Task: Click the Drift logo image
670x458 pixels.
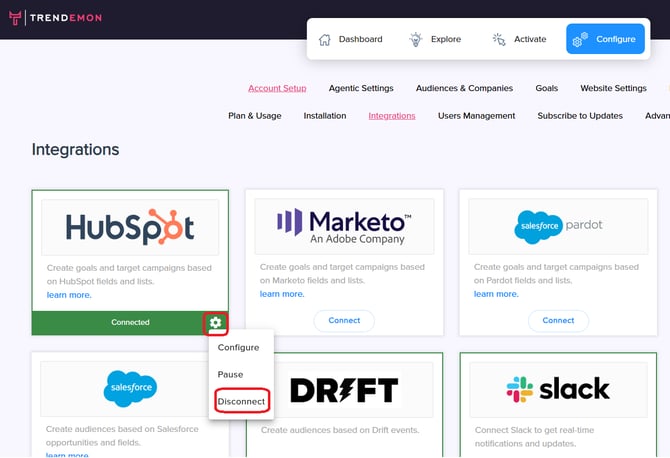Action: [x=344, y=390]
